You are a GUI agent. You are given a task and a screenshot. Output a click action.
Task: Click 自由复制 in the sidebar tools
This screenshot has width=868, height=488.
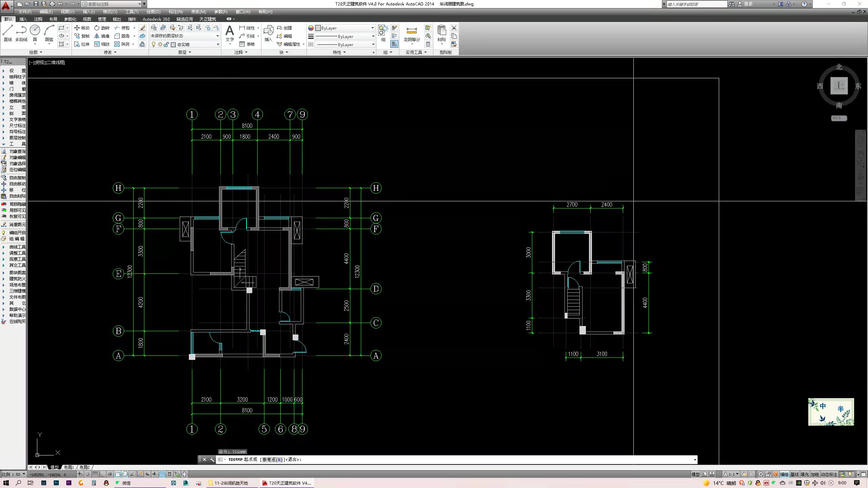14,178
